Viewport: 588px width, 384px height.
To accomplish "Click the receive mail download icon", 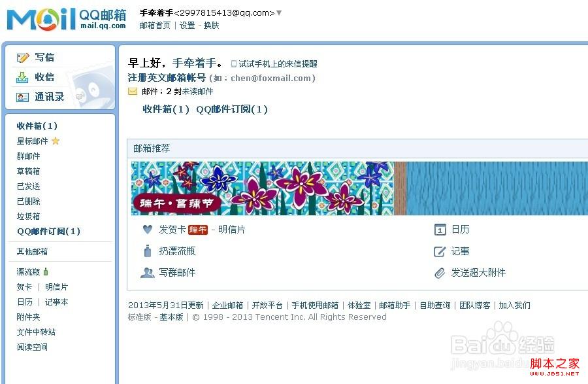I will click(22, 77).
